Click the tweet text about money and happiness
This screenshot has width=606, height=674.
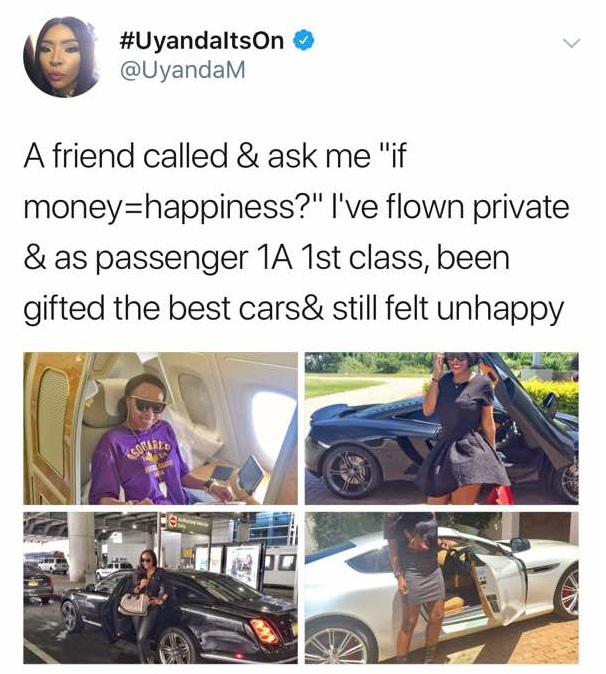[297, 232]
